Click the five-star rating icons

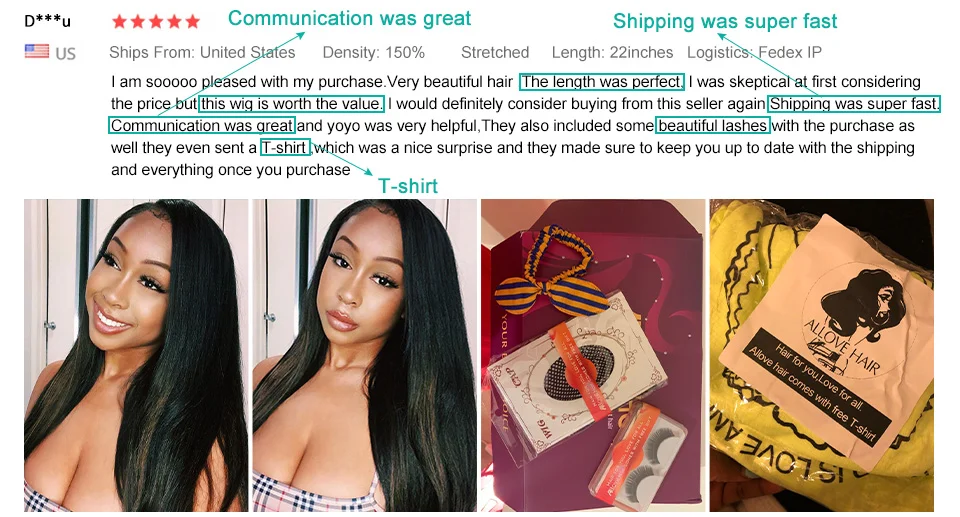click(156, 22)
